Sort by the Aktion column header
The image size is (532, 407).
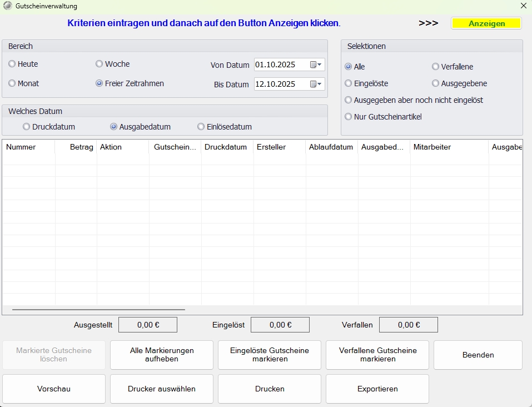click(123, 147)
